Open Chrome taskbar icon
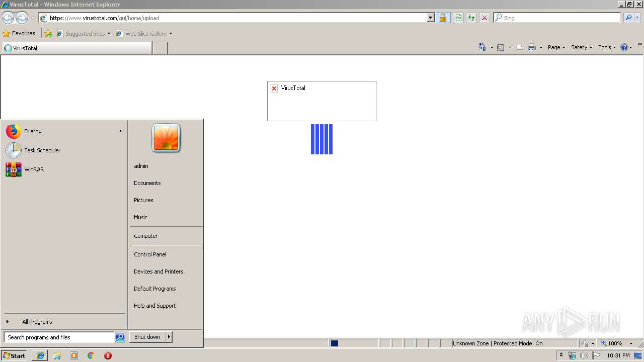The height and width of the screenshot is (362, 644). tap(91, 355)
